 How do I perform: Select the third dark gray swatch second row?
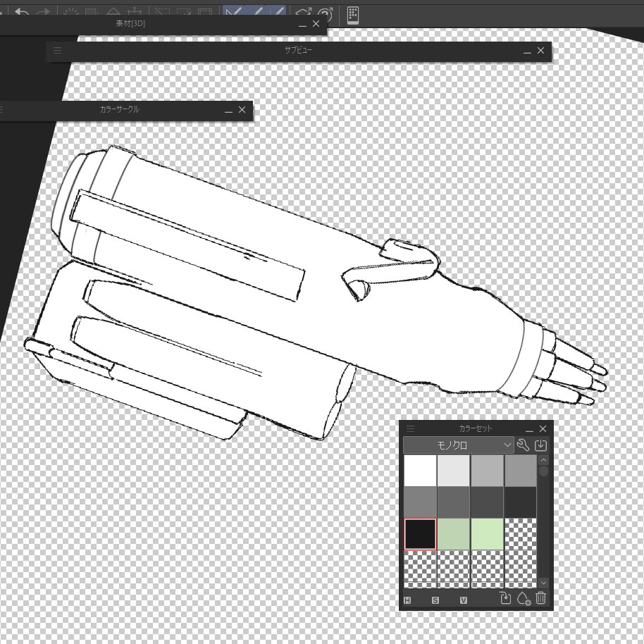click(x=487, y=502)
